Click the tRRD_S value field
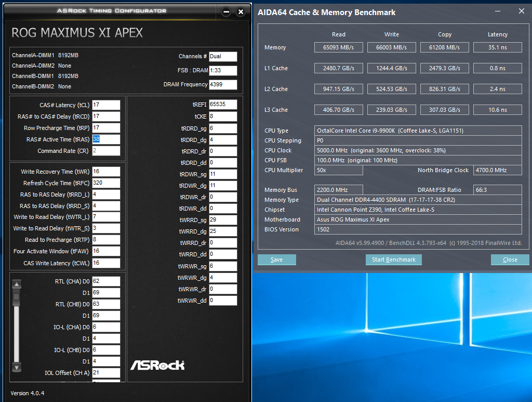 tap(106, 206)
